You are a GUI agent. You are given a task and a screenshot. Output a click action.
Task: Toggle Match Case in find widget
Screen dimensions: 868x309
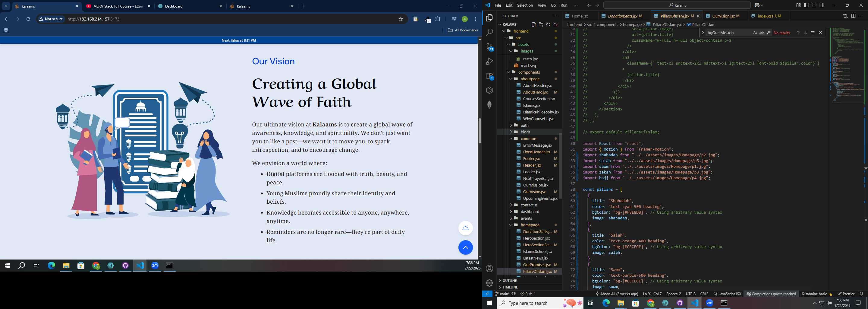(x=755, y=33)
